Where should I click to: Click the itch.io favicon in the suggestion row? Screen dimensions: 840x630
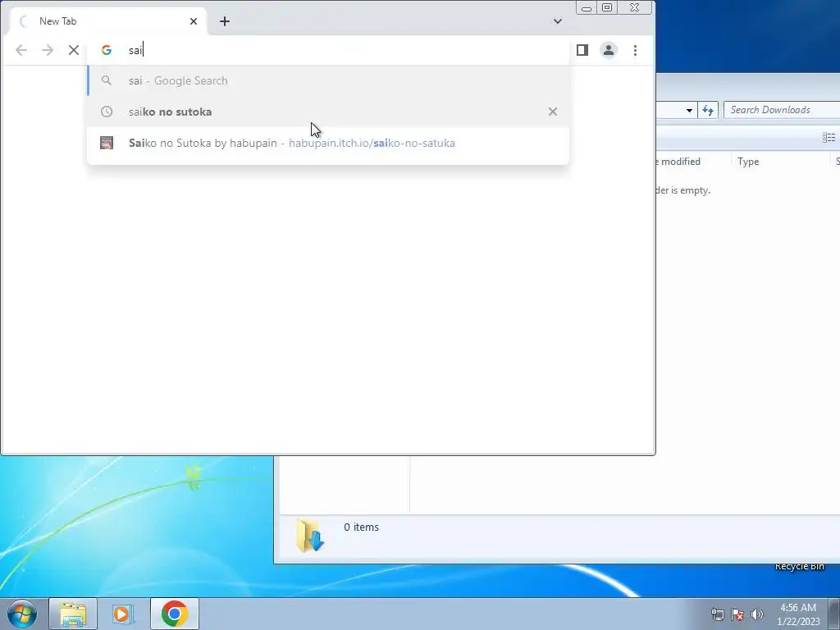107,143
